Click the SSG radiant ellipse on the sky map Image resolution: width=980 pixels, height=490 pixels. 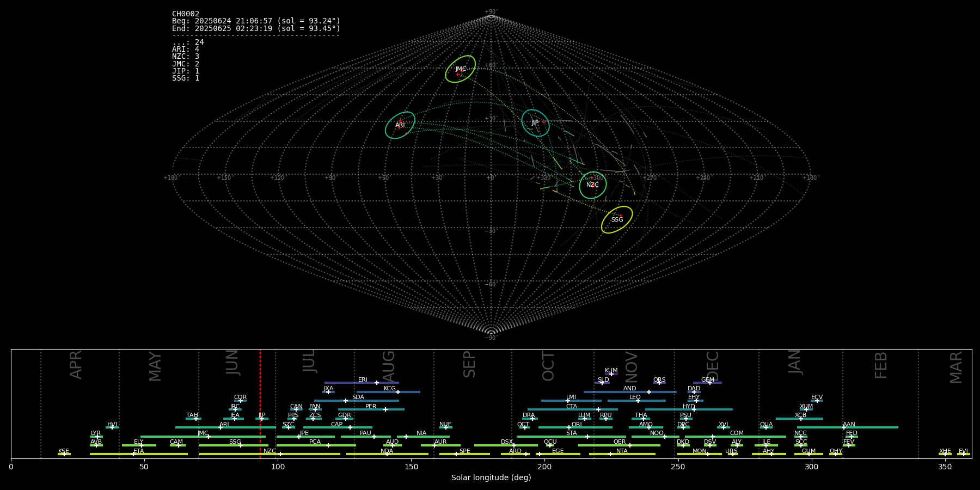617,220
